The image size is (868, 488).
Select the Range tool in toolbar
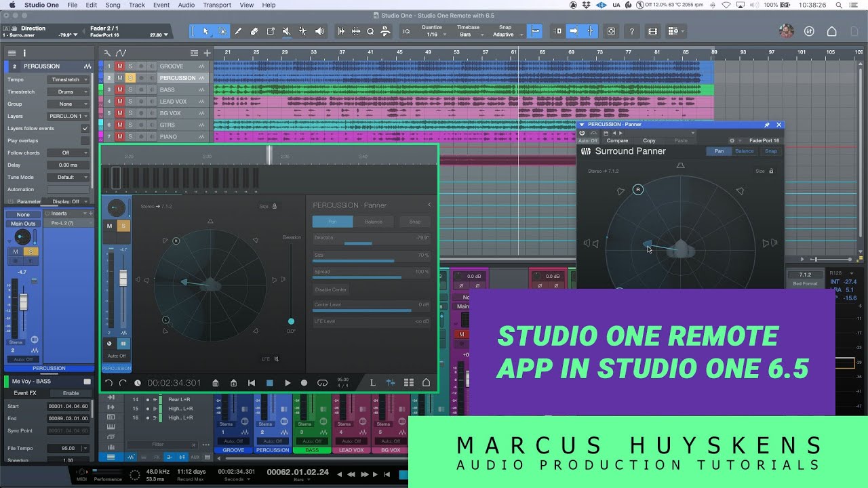[x=222, y=31]
